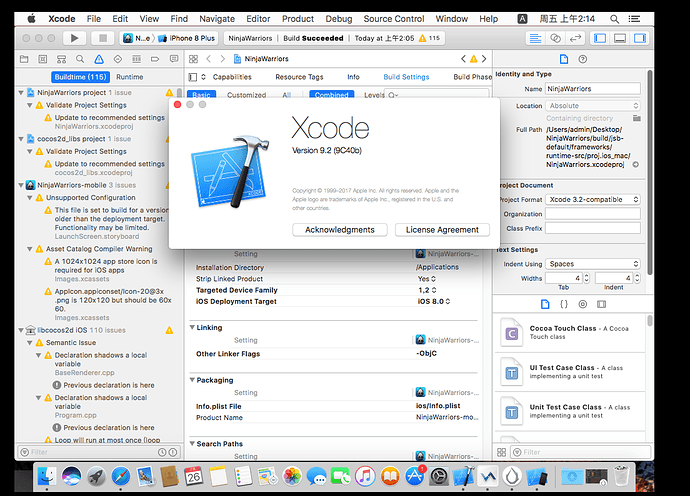Viewport: 690px width, 496px height.
Task: Go back in editor history
Action: click(209, 59)
